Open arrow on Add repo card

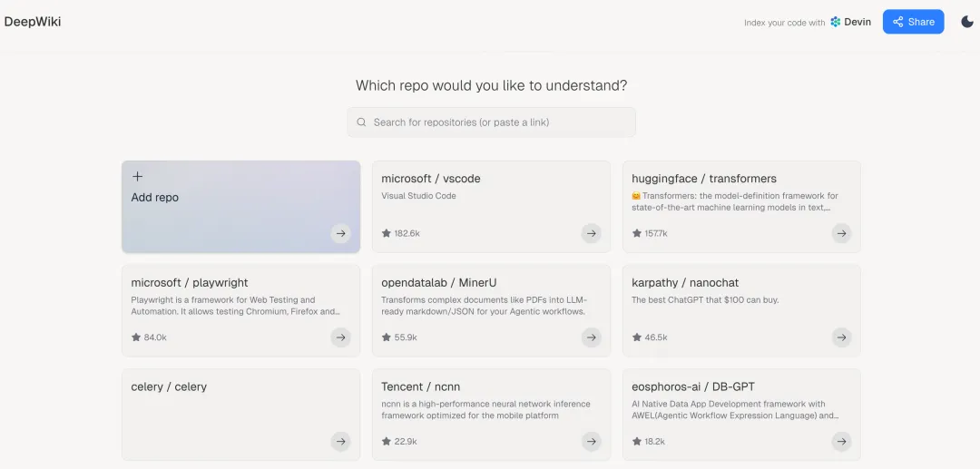click(x=340, y=233)
